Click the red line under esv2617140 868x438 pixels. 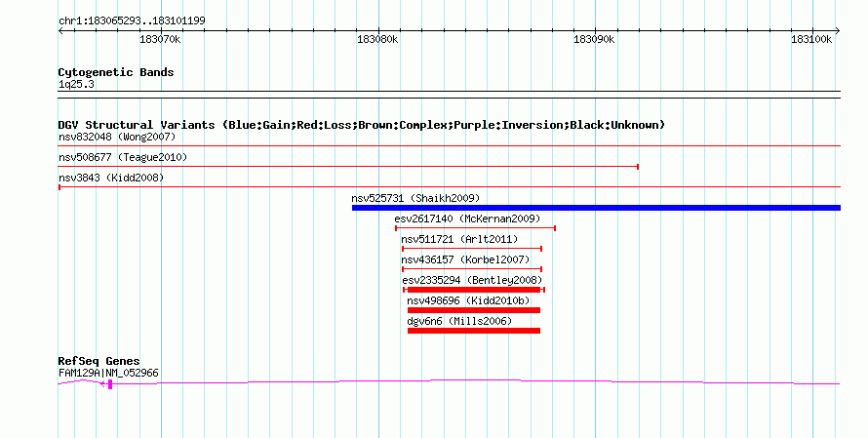pyautogui.click(x=476, y=228)
